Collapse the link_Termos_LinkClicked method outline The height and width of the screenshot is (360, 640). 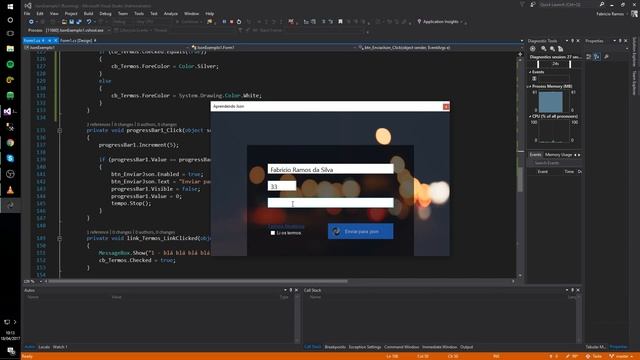click(x=60, y=238)
